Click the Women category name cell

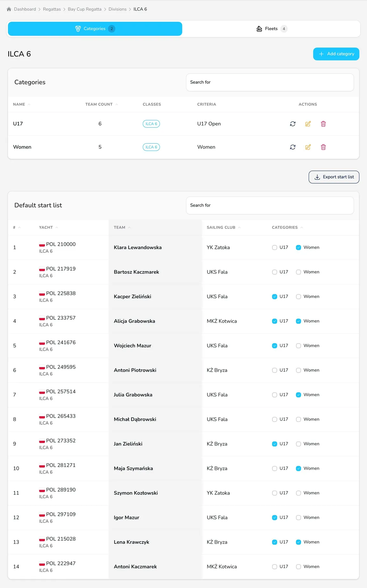pos(22,147)
